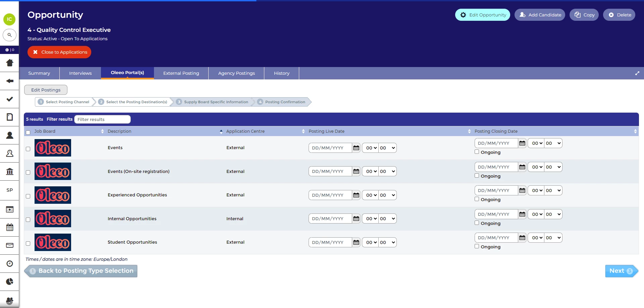Click the Add Candidate button
Image resolution: width=644 pixels, height=308 pixels.
click(x=540, y=15)
